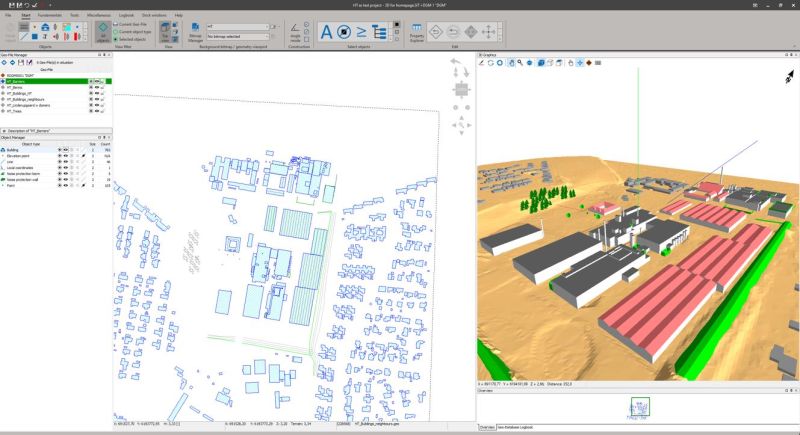Image resolution: width=800 pixels, height=435 pixels.
Task: Toggle visibility eye of HT_Berms
Action: pos(96,87)
